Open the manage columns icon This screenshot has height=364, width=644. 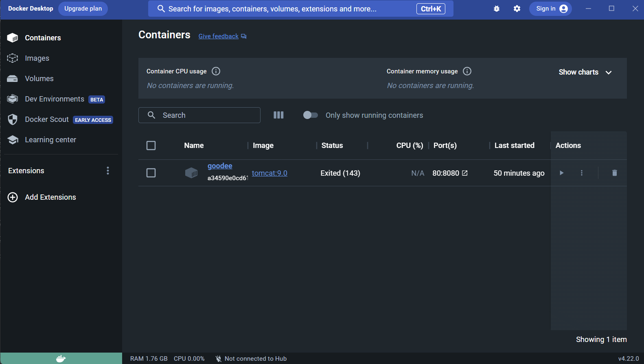point(278,115)
